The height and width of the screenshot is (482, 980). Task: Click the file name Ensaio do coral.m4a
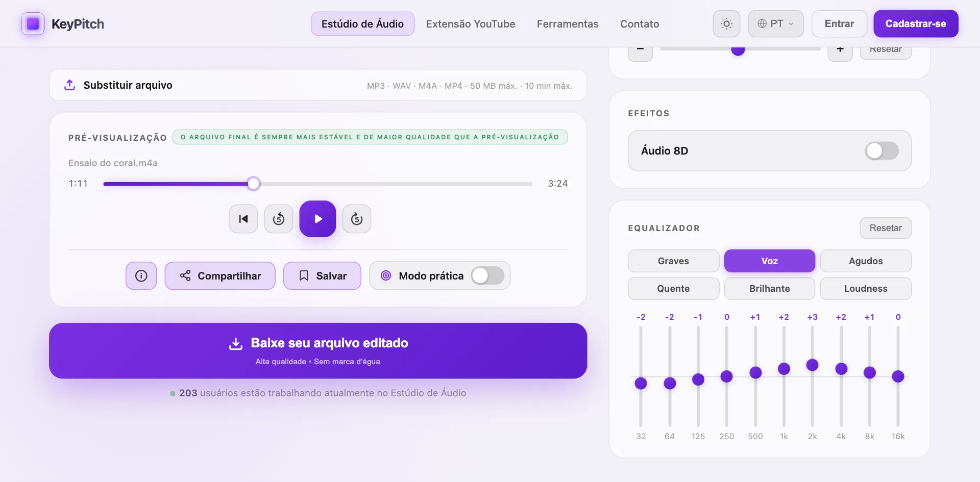(113, 163)
